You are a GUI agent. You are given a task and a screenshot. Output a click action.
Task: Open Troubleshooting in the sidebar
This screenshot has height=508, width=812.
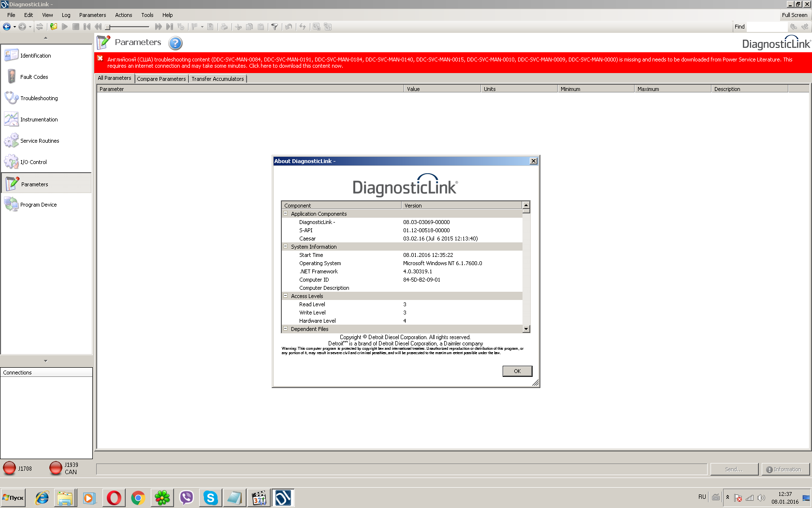pyautogui.click(x=46, y=98)
